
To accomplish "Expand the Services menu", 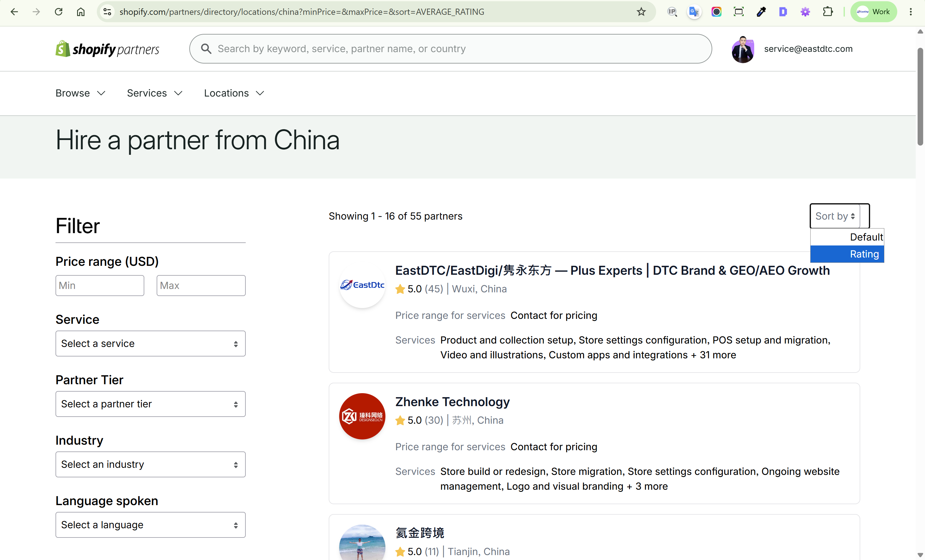I will 155,93.
